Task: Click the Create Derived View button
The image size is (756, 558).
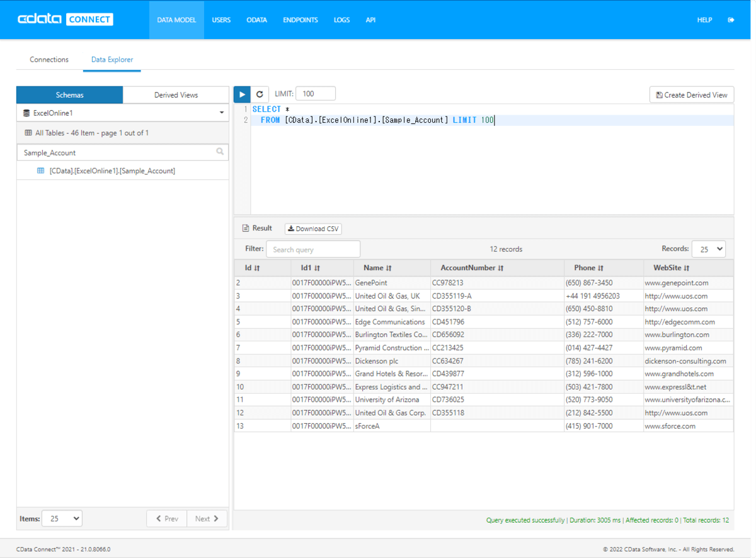Action: point(691,94)
